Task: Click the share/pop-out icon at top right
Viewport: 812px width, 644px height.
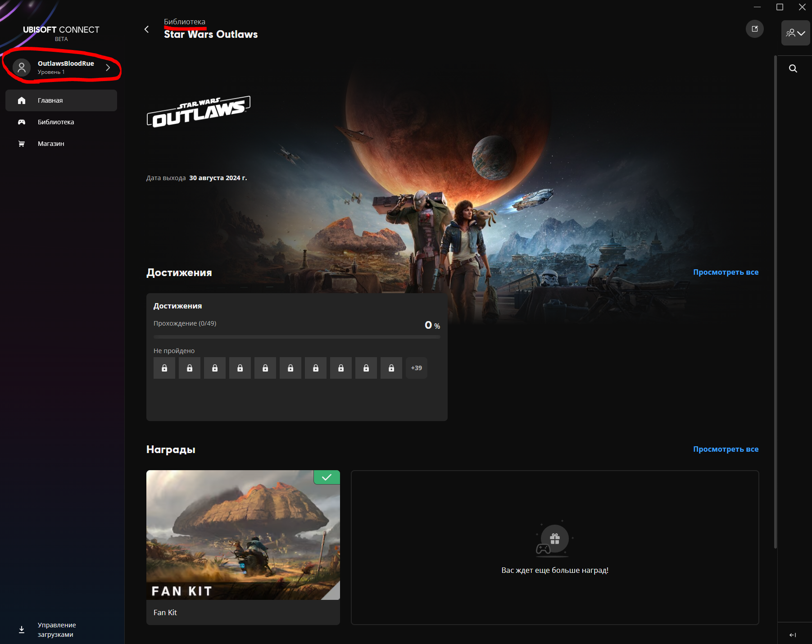Action: [755, 29]
